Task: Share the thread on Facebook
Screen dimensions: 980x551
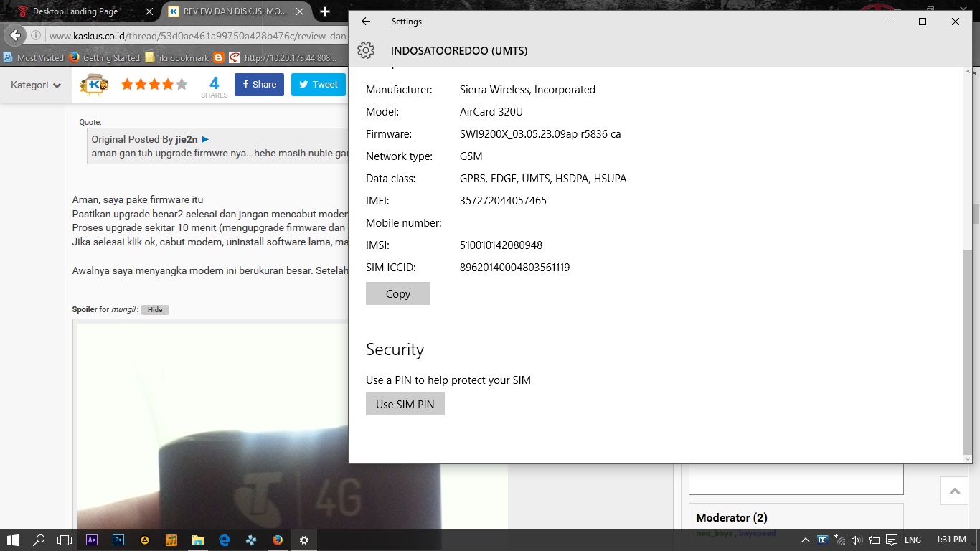Action: click(259, 85)
